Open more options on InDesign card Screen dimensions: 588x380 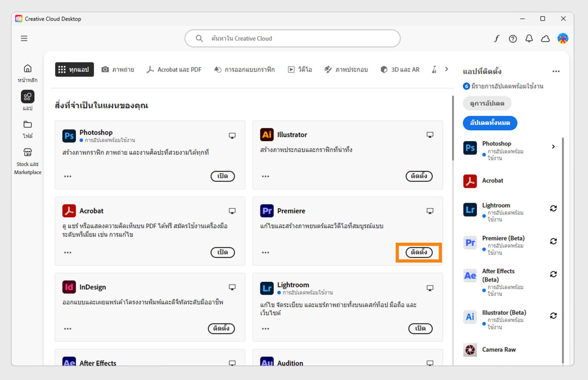68,329
